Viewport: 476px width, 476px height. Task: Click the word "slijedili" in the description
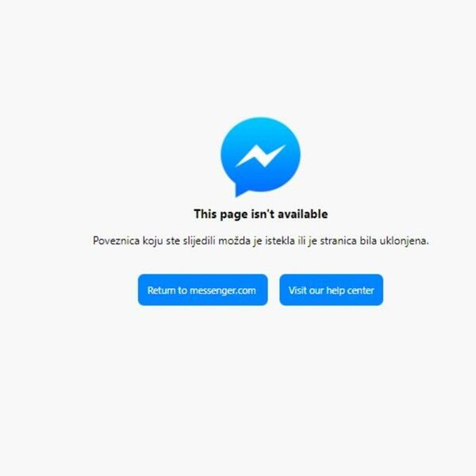pyautogui.click(x=199, y=240)
